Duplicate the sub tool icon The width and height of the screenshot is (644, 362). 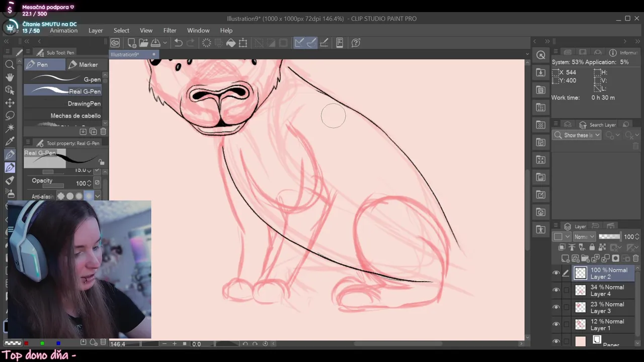93,131
